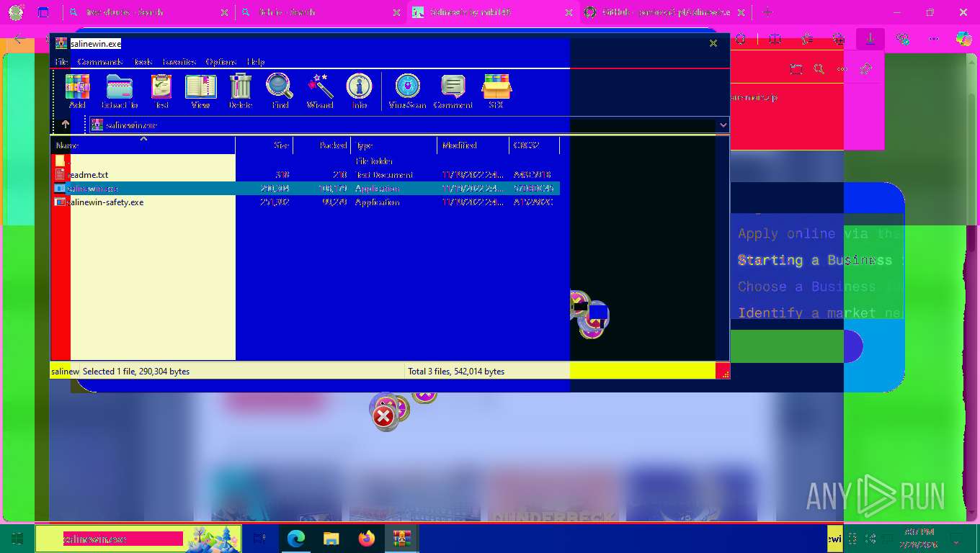Open the Options menu in WinRAR
Image resolution: width=980 pixels, height=553 pixels.
[222, 62]
